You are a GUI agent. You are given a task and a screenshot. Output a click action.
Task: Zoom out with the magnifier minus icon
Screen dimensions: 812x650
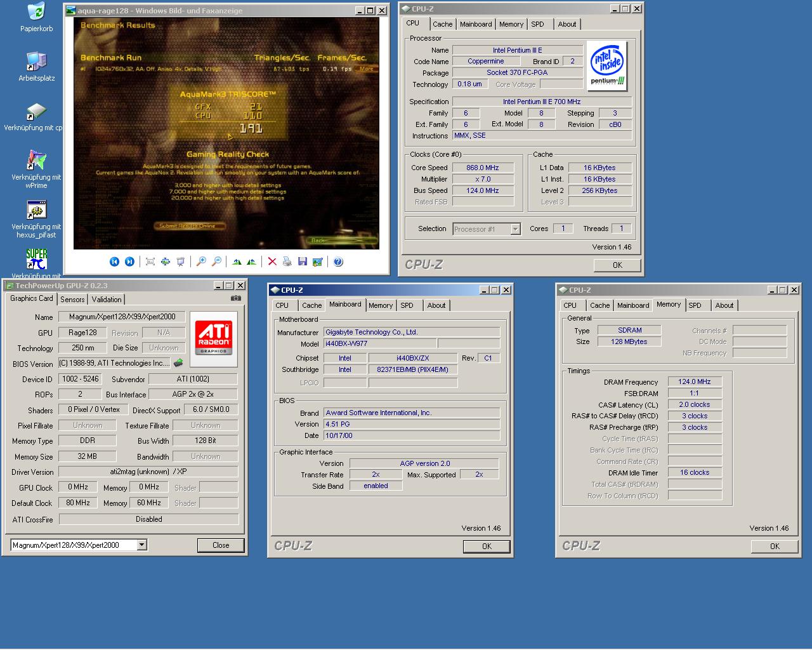tap(216, 262)
